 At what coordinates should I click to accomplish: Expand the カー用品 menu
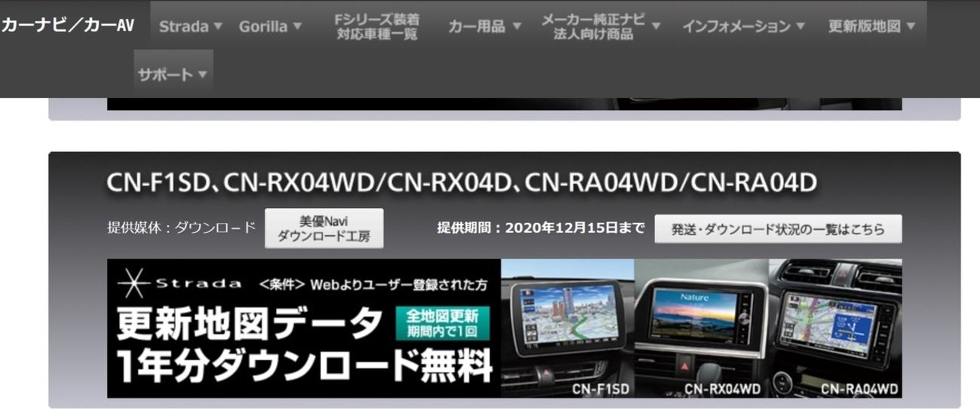tap(484, 26)
